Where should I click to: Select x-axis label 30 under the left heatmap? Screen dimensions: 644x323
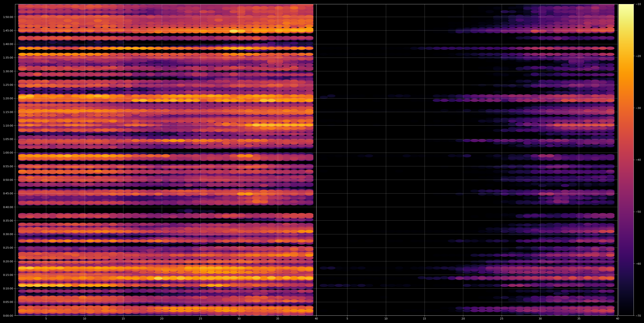(239, 319)
